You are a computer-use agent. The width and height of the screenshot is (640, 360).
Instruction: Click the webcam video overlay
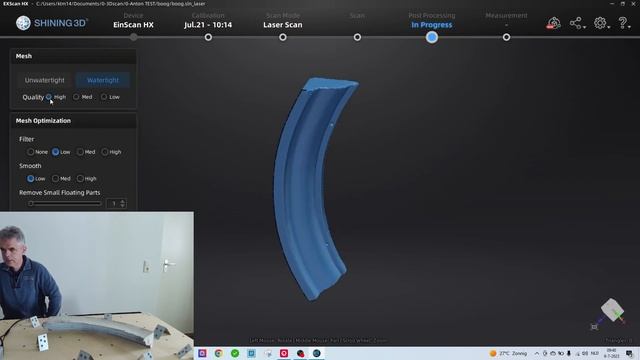tap(97, 285)
